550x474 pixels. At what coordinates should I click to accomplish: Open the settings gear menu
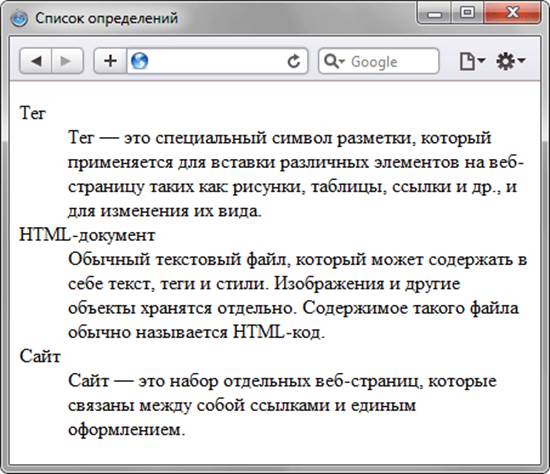(510, 61)
